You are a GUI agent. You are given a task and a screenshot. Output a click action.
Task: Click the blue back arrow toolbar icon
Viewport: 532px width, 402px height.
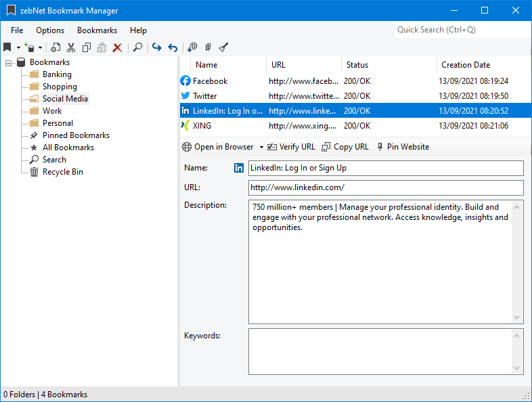point(173,47)
